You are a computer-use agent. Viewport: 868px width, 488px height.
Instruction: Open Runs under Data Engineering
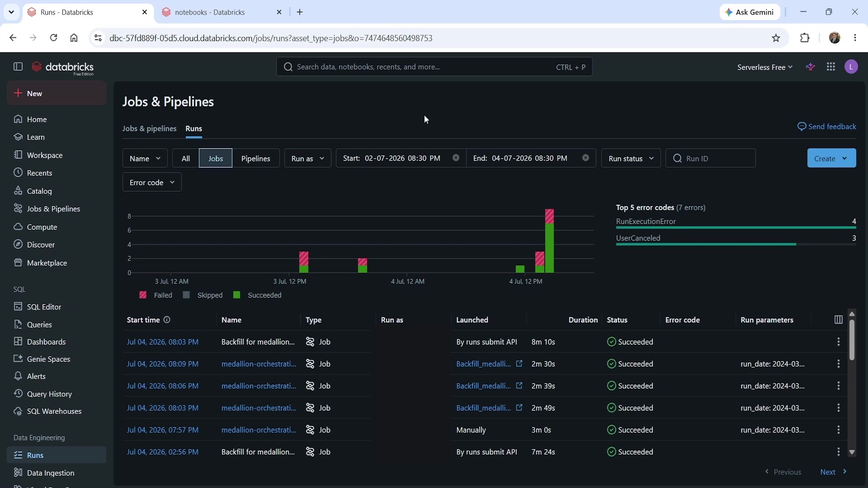pyautogui.click(x=57, y=455)
